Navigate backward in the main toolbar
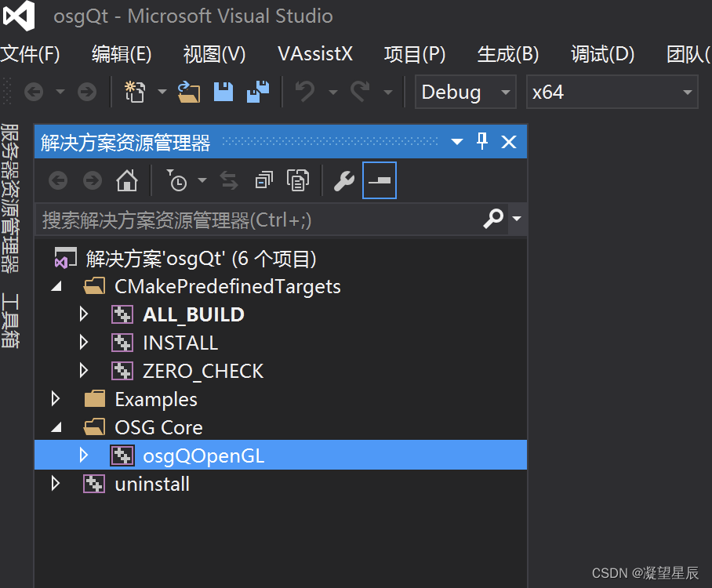 coord(34,93)
